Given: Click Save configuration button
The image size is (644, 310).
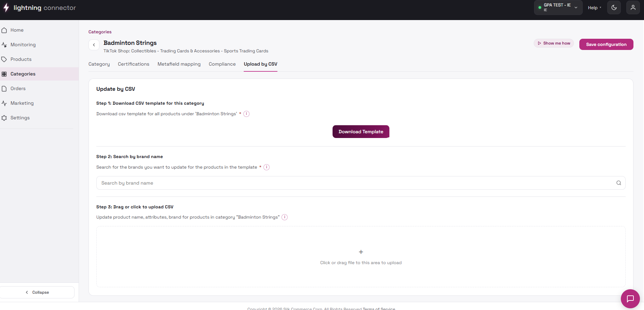Looking at the screenshot, I should tap(606, 45).
